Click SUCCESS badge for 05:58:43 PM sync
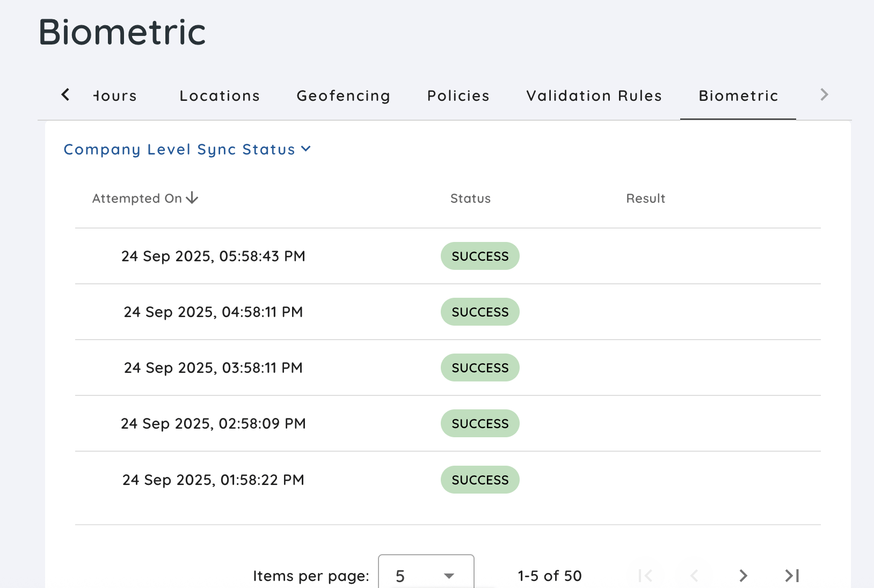This screenshot has width=874, height=588. (480, 256)
